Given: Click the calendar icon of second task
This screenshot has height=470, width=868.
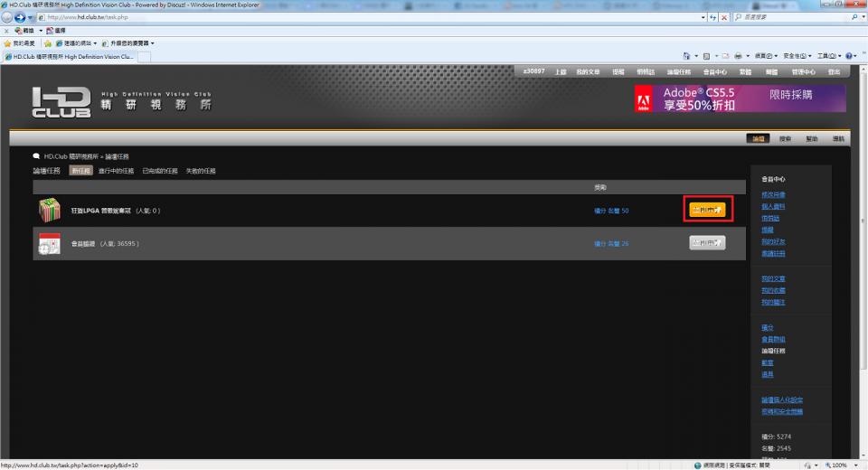Looking at the screenshot, I should click(49, 243).
